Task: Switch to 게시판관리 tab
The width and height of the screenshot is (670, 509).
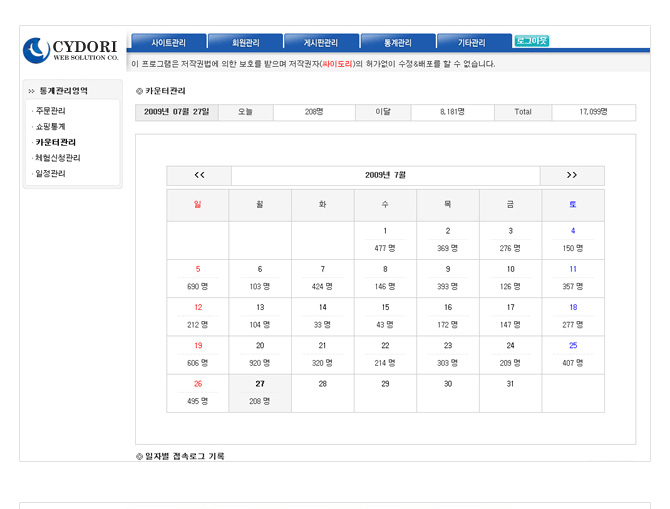Action: point(321,43)
